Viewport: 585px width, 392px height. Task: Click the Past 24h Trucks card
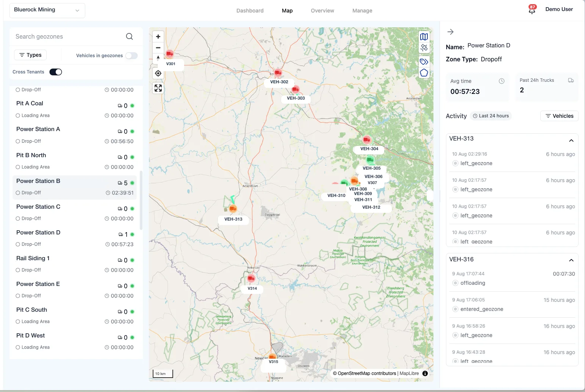pos(547,87)
